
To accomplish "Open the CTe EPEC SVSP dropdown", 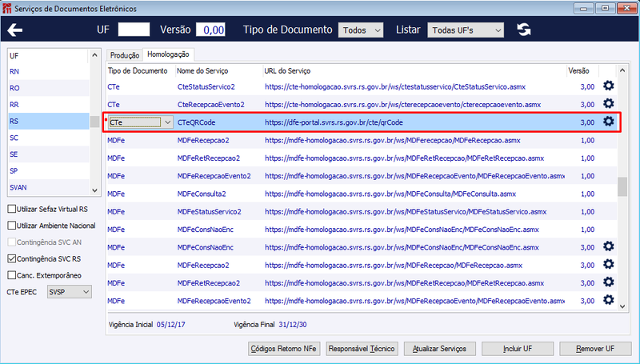I will click(x=70, y=292).
